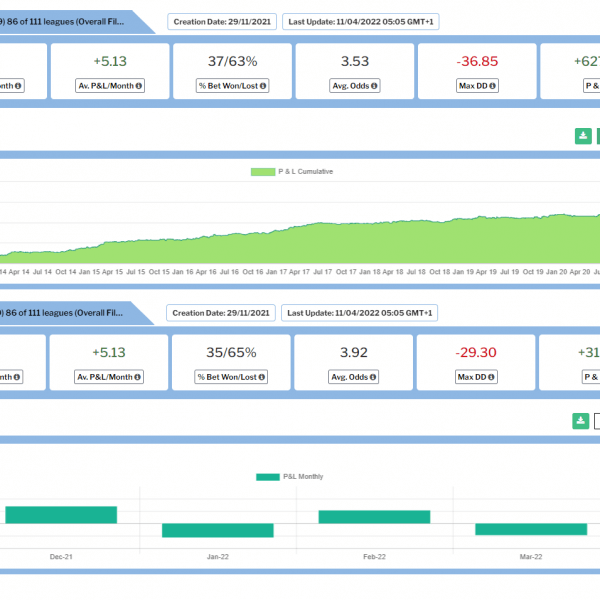The width and height of the screenshot is (600, 600).
Task: Click top Av. P&L/Month label button
Action: tap(110, 86)
